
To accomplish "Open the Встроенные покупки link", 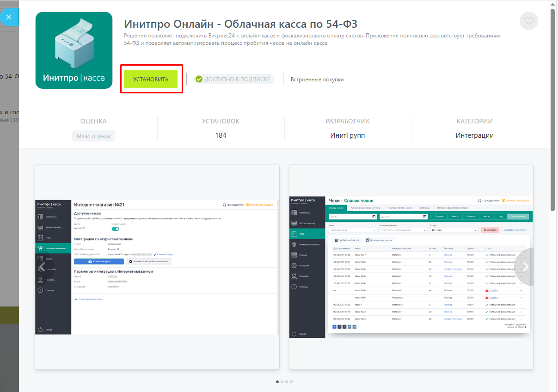I will point(317,80).
